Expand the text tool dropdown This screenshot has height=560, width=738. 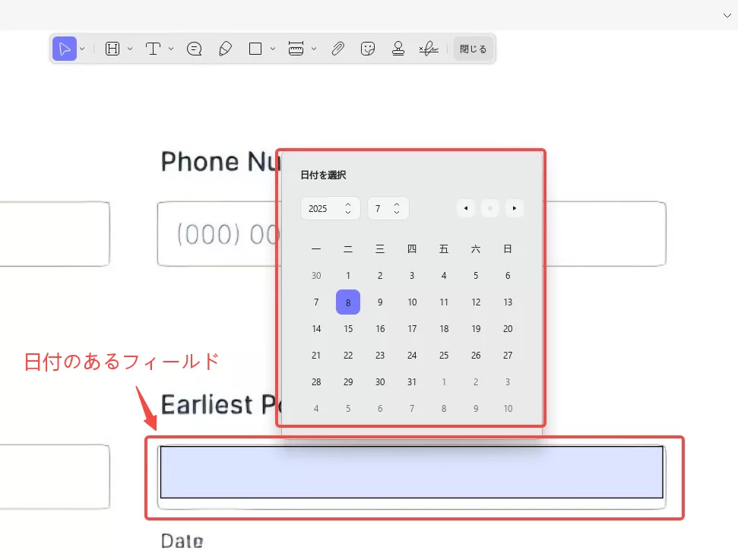click(171, 49)
